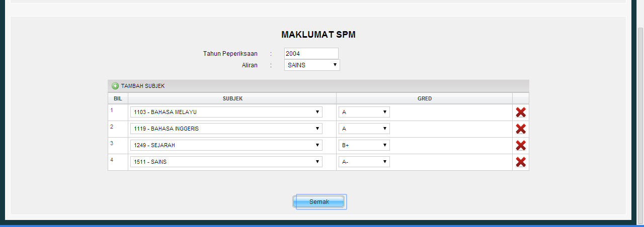Click row number 2 in BIL column

coord(112,126)
